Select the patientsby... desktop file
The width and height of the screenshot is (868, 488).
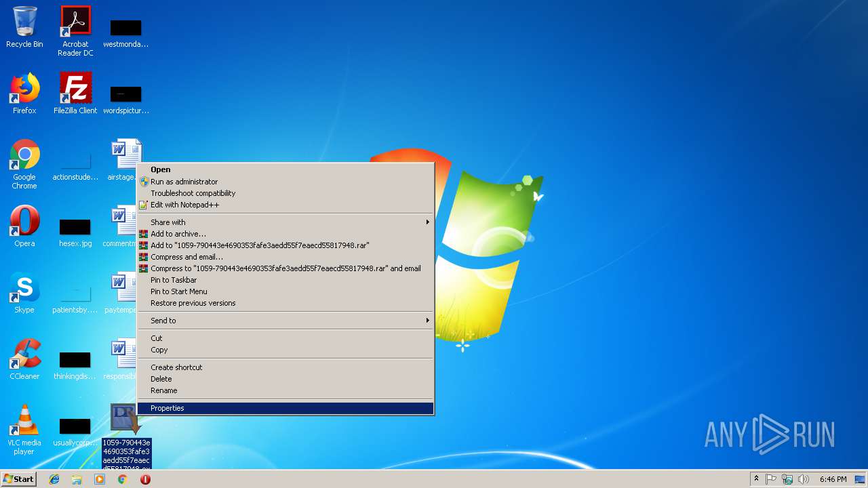(75, 298)
